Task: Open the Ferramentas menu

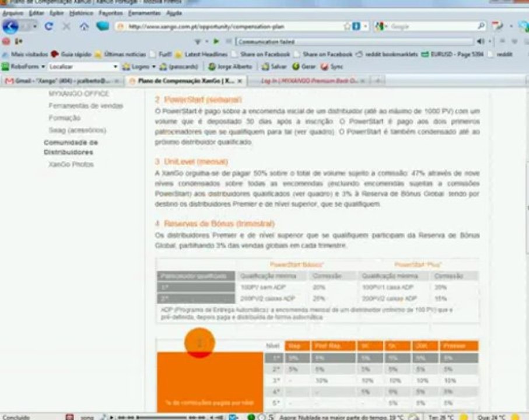Action: 145,13
